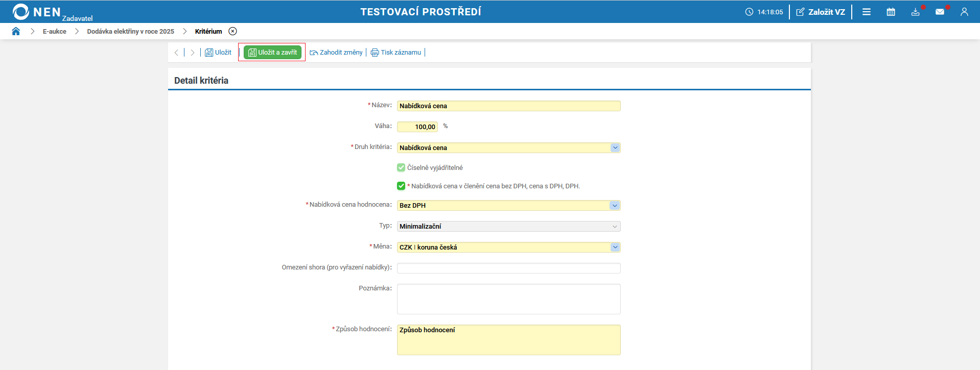This screenshot has width=980, height=370.
Task: Click the home icon in breadcrumb
Action: coord(16,31)
